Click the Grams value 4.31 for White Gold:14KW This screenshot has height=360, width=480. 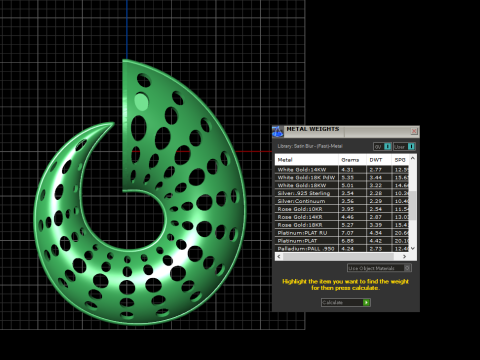347,169
